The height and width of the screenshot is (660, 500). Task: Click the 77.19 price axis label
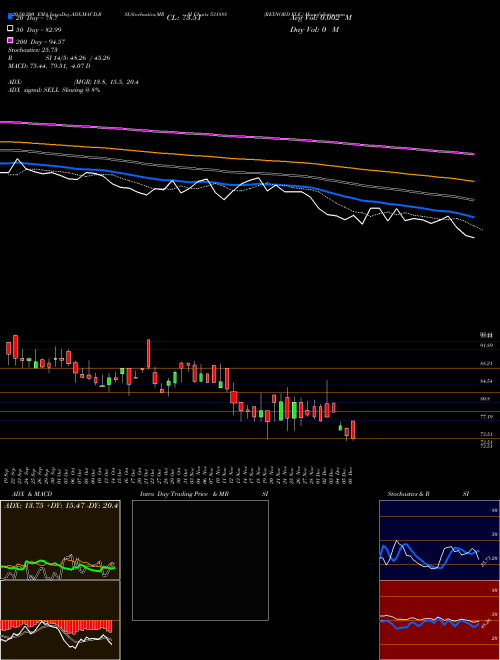pos(486,417)
